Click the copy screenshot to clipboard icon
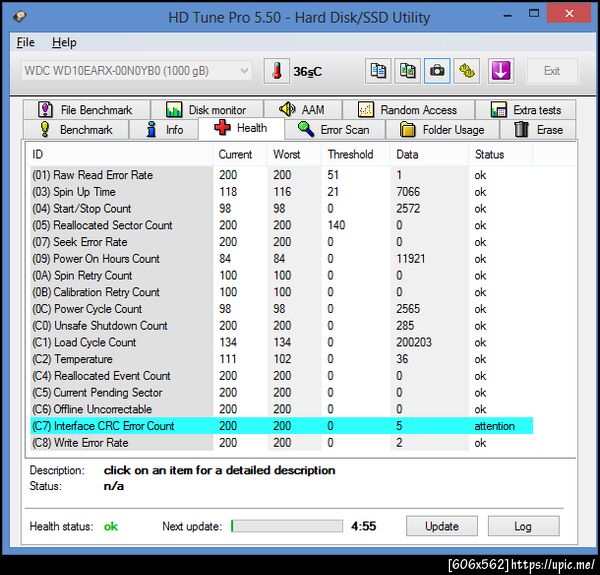Viewport: 600px width, 575px height. (408, 71)
